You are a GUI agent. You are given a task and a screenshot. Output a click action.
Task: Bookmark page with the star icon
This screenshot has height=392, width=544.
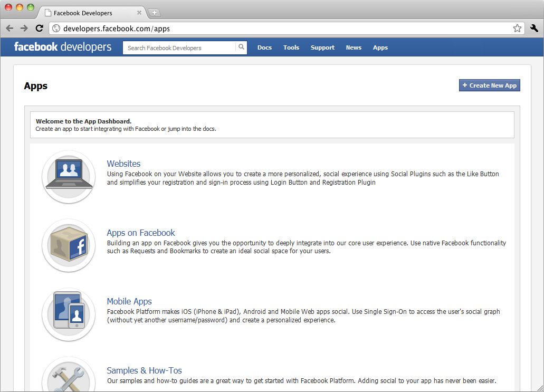tap(517, 28)
